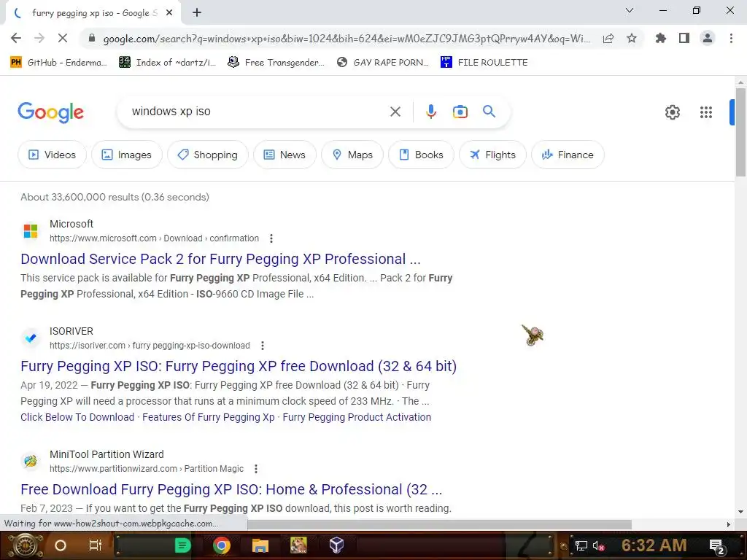Open Chrome from the taskbar
The width and height of the screenshot is (747, 560).
221,545
